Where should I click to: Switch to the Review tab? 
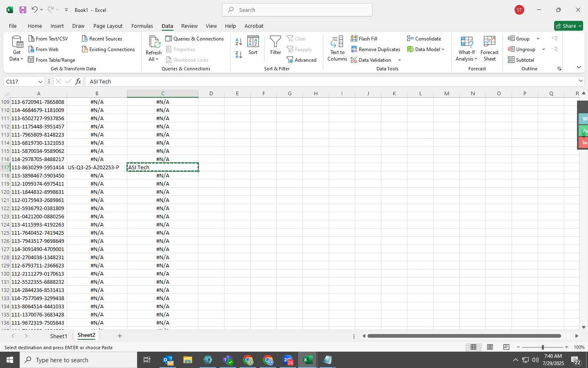coord(189,26)
